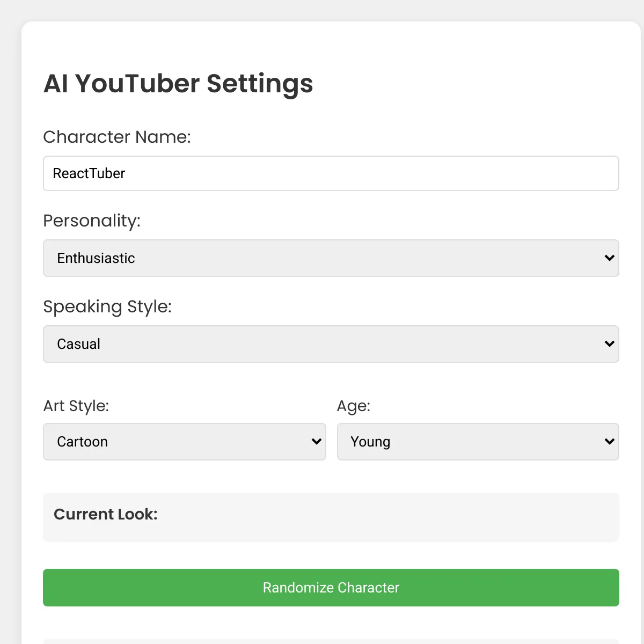Open the Age select showing Young

(x=478, y=442)
